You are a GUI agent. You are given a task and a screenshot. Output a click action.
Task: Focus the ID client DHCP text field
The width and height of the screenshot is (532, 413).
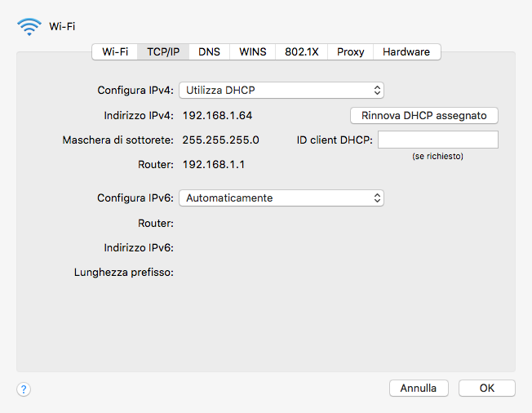click(x=437, y=140)
